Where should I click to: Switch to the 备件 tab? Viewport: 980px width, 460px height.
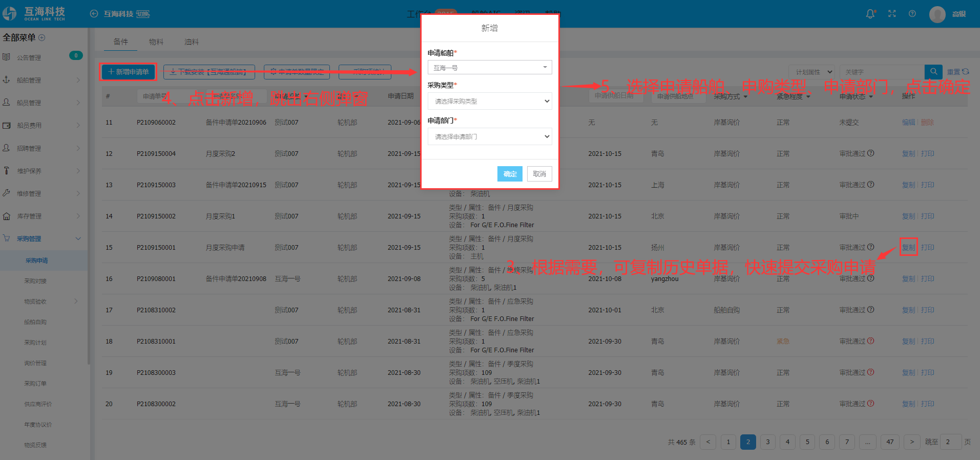120,42
